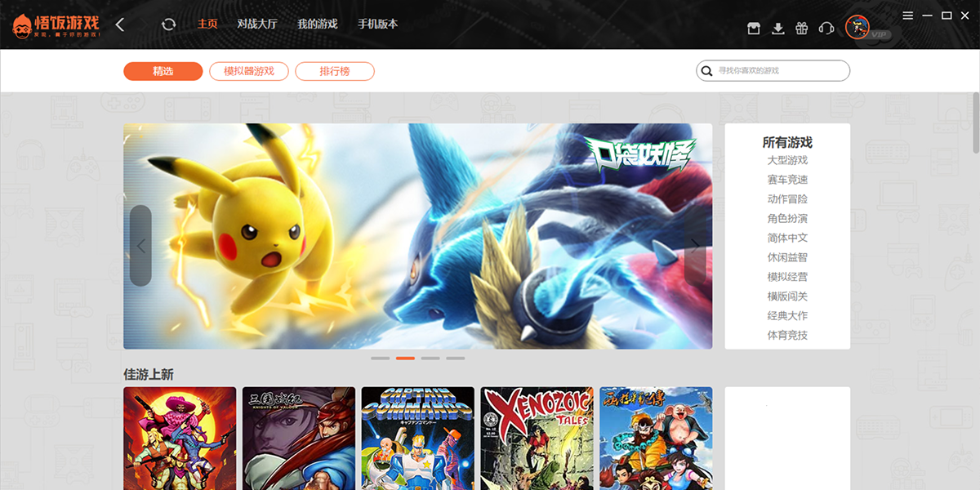Click the search magnifier icon
The height and width of the screenshot is (490, 980).
coord(706,71)
